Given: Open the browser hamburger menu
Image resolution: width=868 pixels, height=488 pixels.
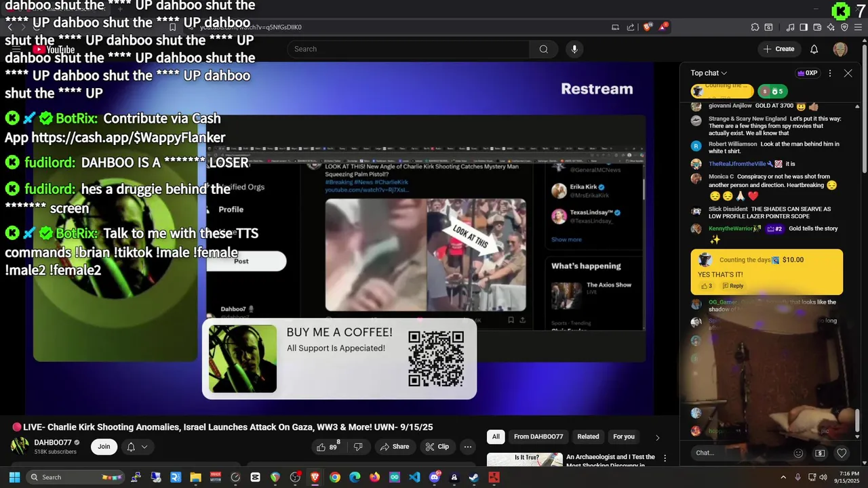Looking at the screenshot, I should tap(858, 27).
